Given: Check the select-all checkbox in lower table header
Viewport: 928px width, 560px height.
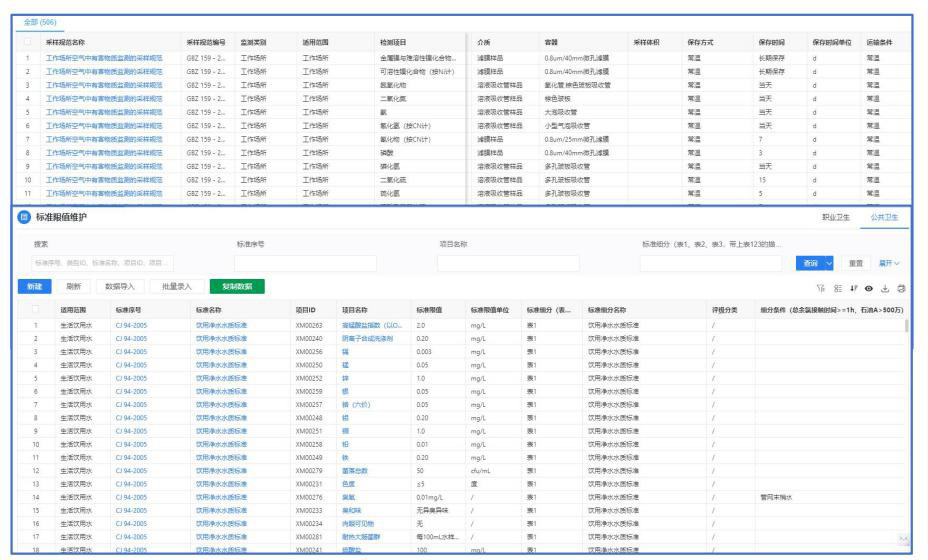Looking at the screenshot, I should click(x=34, y=310).
